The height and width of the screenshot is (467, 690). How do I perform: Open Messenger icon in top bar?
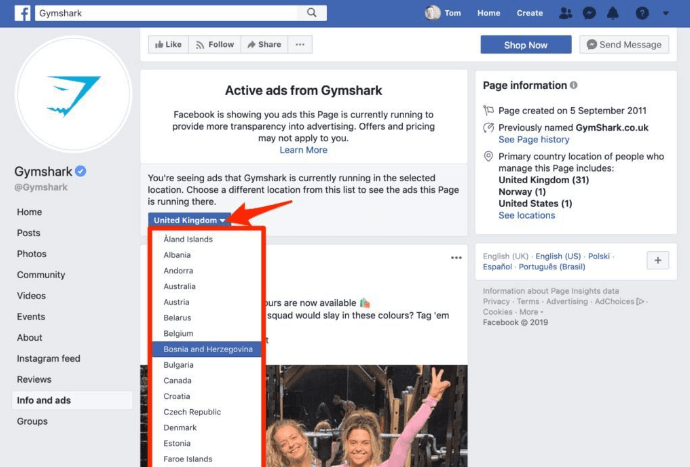click(591, 13)
